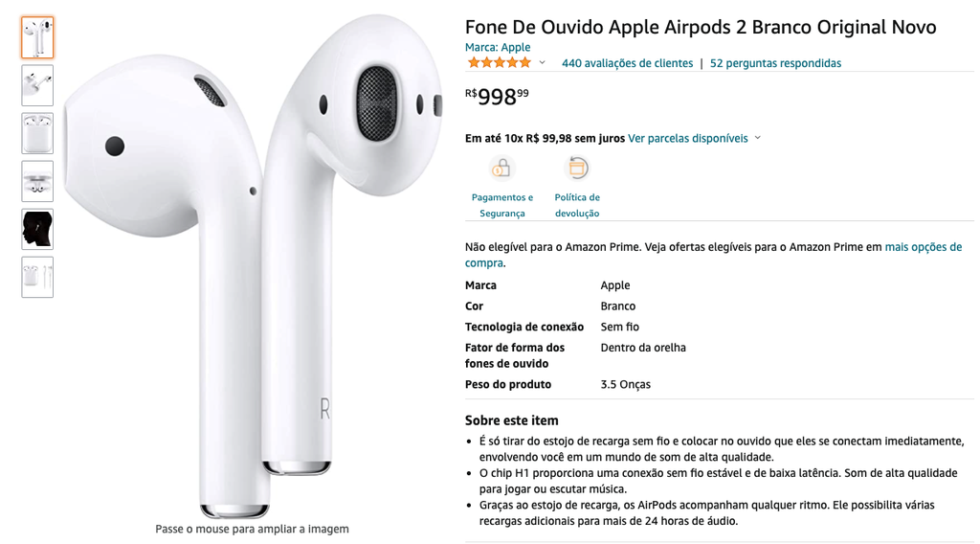980x544 pixels.
Task: Expand the star rating dropdown chevron
Action: [542, 62]
